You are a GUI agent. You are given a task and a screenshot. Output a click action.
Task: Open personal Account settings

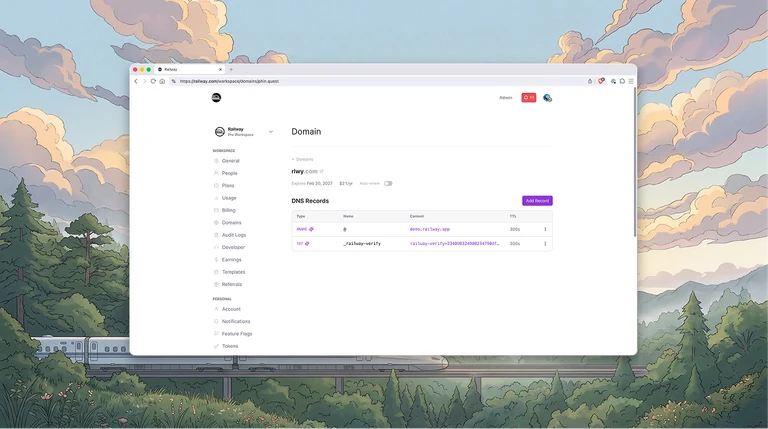coord(227,309)
